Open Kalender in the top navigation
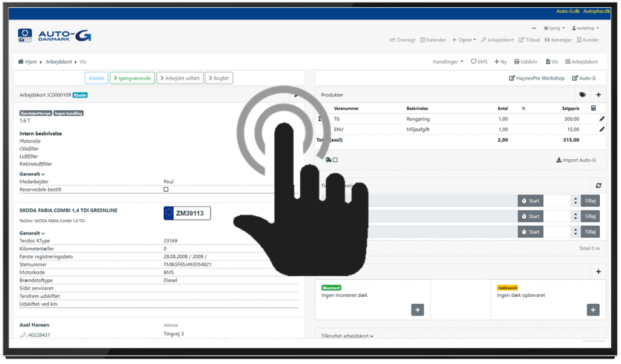621x364 pixels. (433, 40)
